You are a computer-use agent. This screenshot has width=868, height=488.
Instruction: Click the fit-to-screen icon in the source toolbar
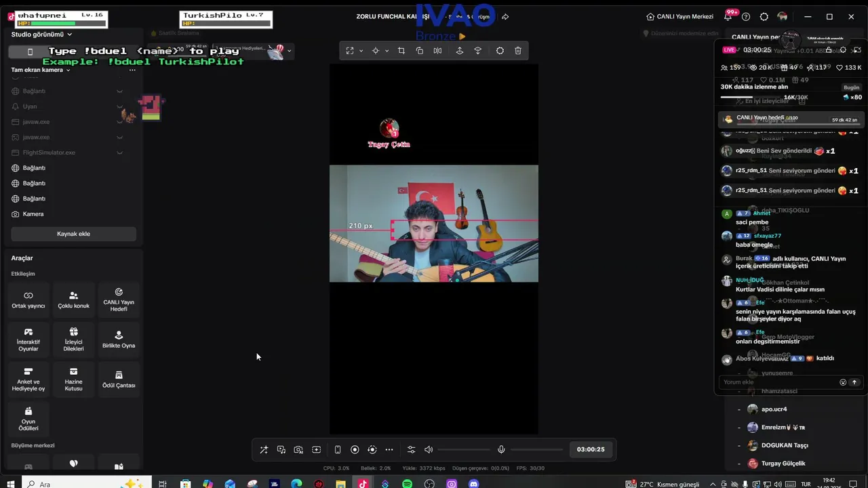[x=350, y=51]
